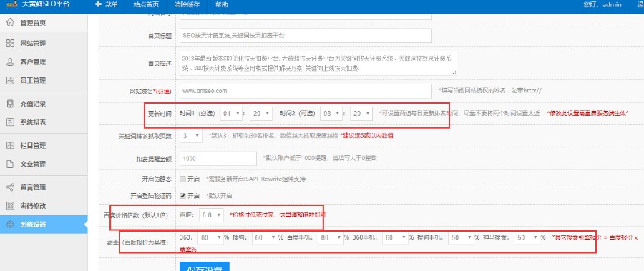This screenshot has width=644, height=271.
Task: Open the 搜狗手机 rate dropdown
Action: click(x=461, y=237)
